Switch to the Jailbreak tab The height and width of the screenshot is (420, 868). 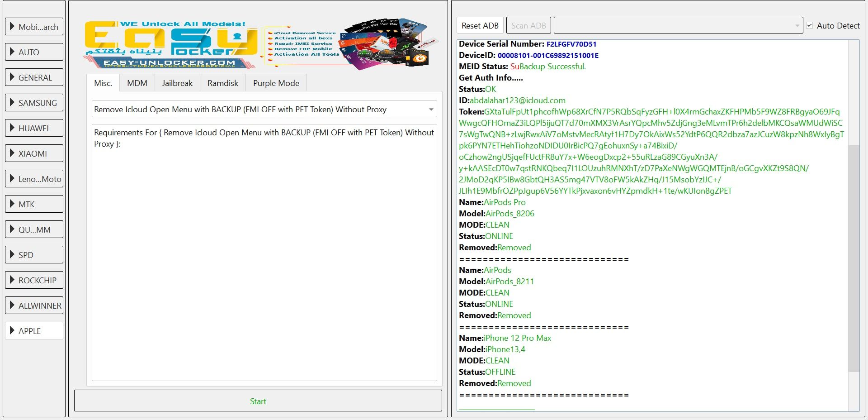177,83
